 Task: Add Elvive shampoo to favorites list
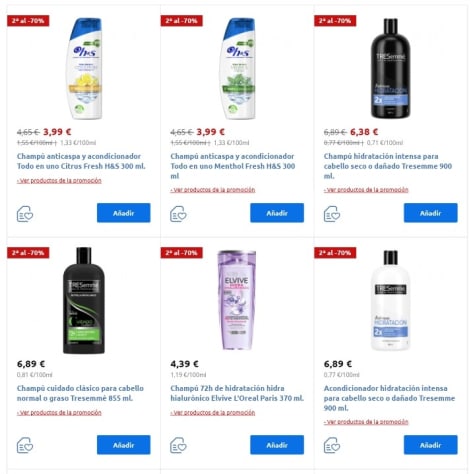click(178, 445)
